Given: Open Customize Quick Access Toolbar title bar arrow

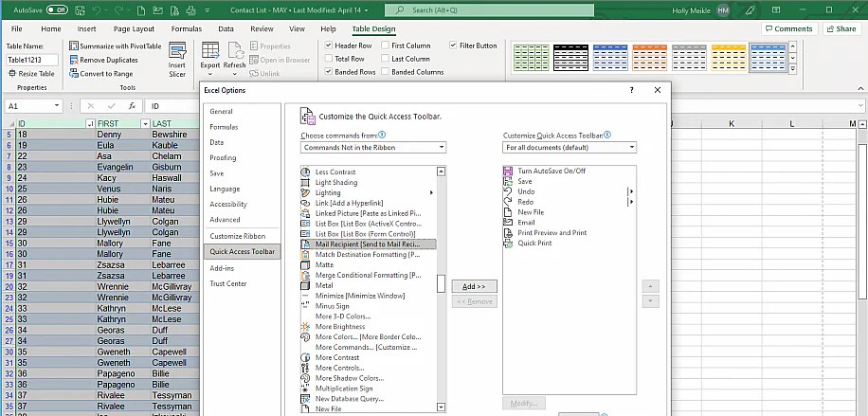Looking at the screenshot, I should [x=207, y=10].
